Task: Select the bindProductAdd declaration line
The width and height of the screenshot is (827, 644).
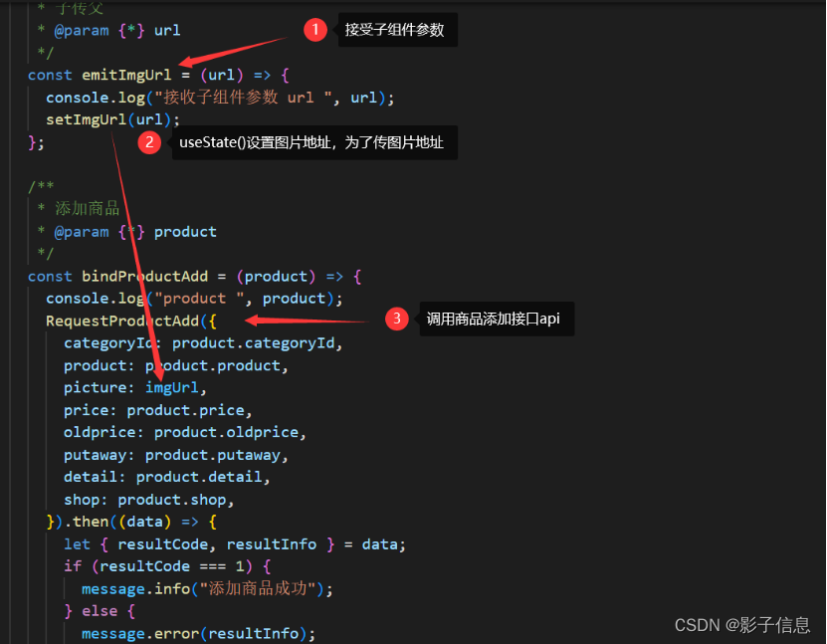Action: tap(195, 277)
